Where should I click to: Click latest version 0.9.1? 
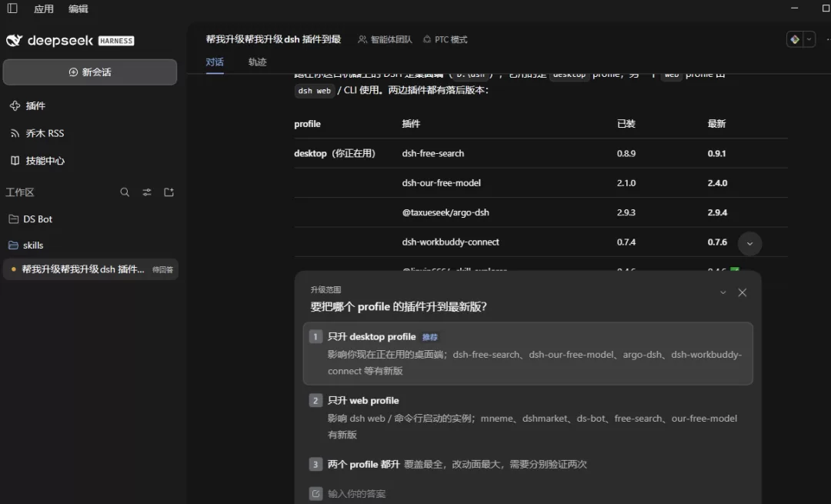[716, 153]
